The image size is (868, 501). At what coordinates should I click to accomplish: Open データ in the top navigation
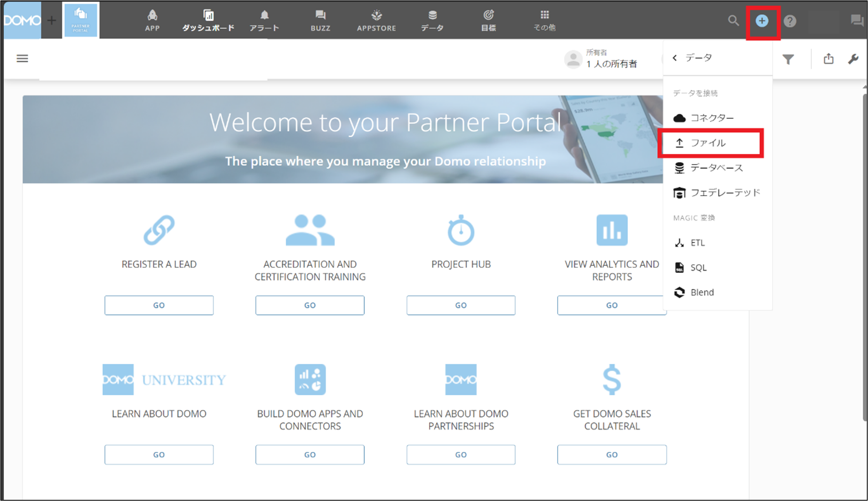[x=432, y=20]
